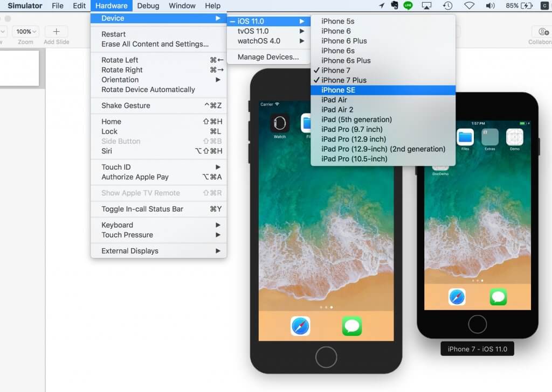Choose Siri from Hardware menu
The height and width of the screenshot is (392, 552).
pos(158,151)
